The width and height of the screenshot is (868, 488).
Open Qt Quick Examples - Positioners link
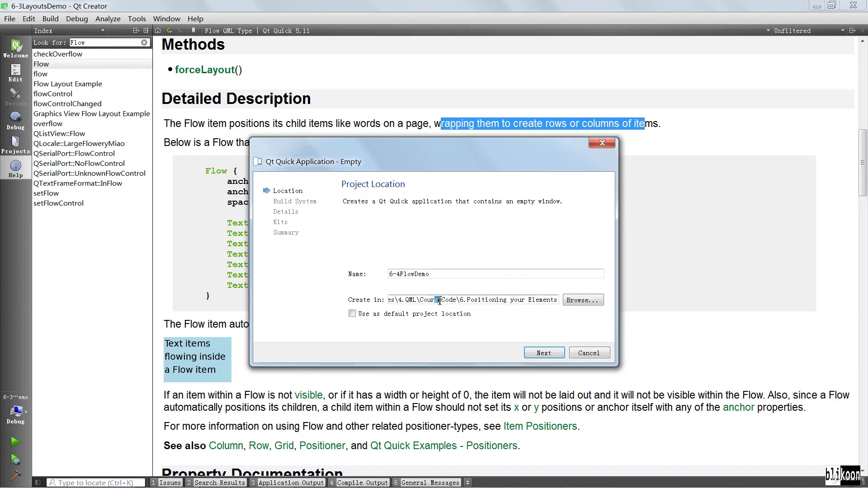[x=444, y=446]
